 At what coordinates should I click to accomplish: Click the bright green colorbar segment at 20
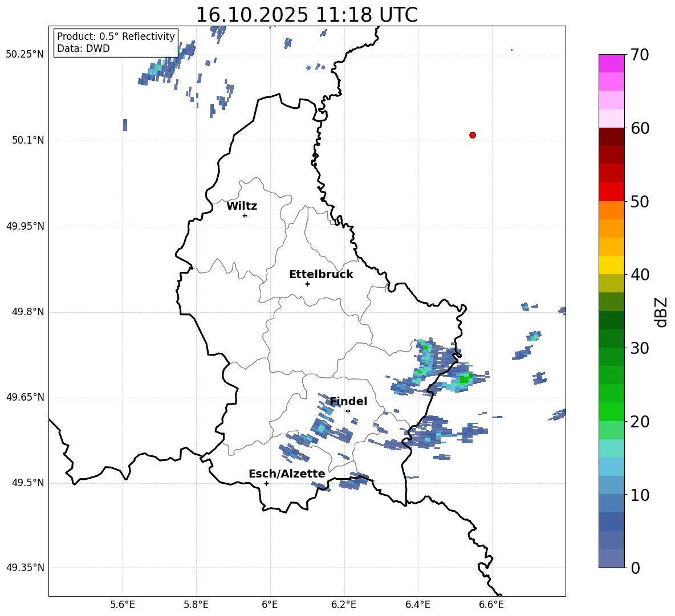pyautogui.click(x=612, y=411)
